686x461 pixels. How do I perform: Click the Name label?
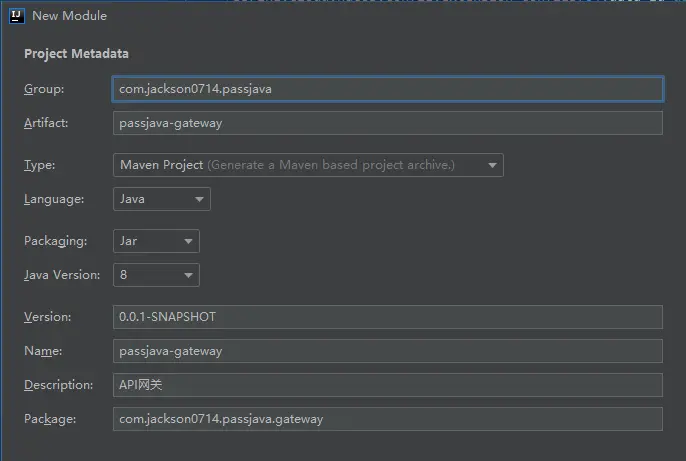pos(43,351)
